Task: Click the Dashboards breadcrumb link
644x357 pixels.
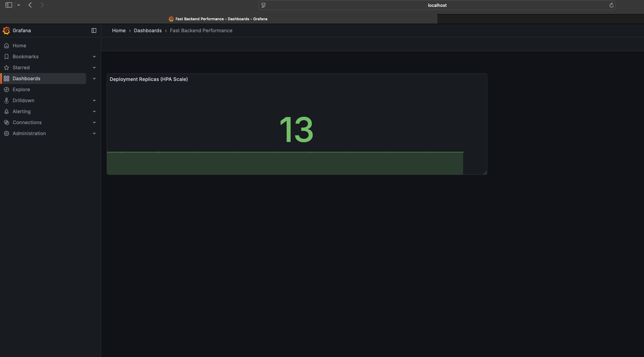Action: (x=148, y=31)
